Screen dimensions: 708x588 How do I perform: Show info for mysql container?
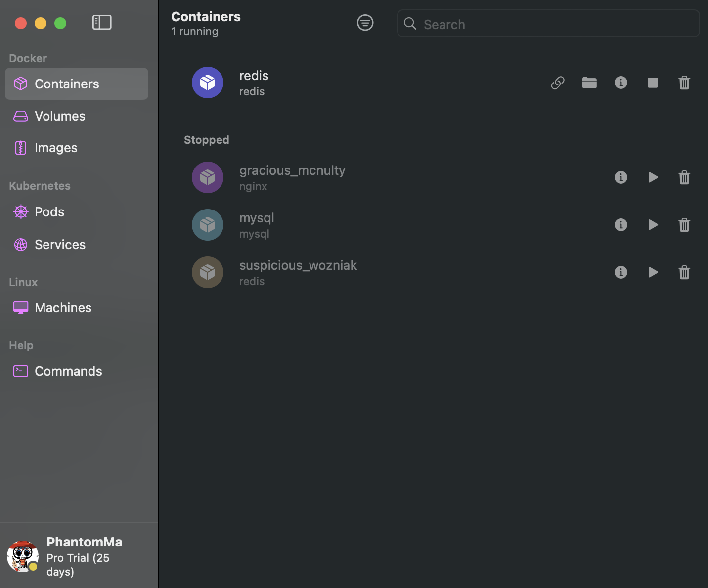pos(621,225)
